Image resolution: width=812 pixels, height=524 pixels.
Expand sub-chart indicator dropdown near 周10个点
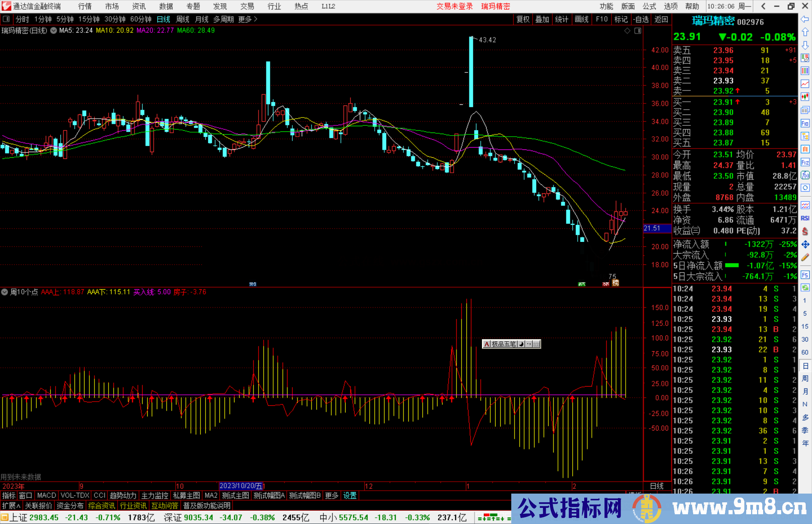pyautogui.click(x=5, y=292)
